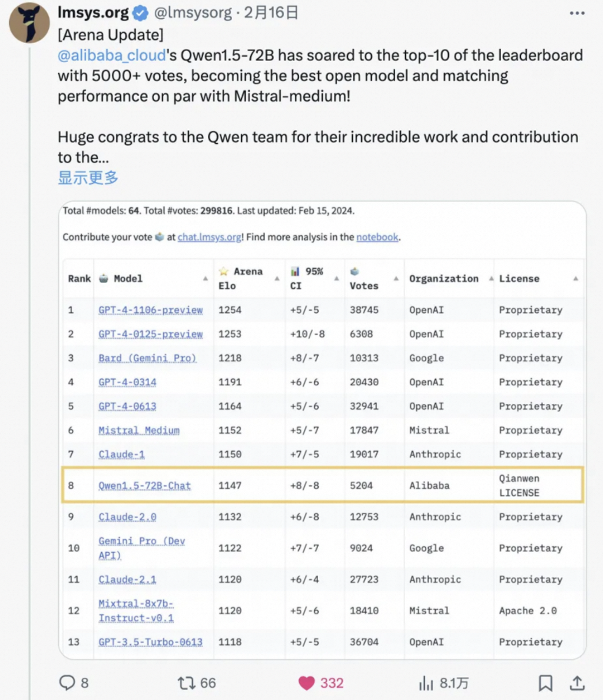Open the chat.lmsys.org link
The height and width of the screenshot is (700, 603).
(210, 237)
